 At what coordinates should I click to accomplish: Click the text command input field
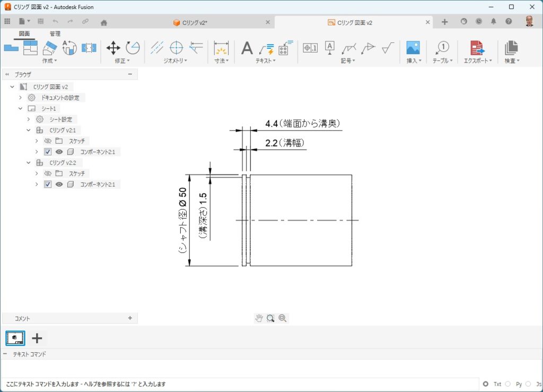click(x=265, y=369)
